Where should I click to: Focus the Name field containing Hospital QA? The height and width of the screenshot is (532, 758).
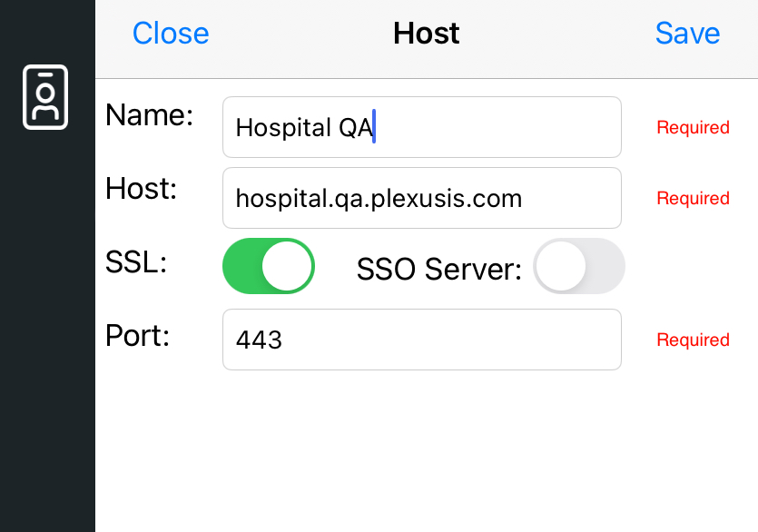[421, 127]
